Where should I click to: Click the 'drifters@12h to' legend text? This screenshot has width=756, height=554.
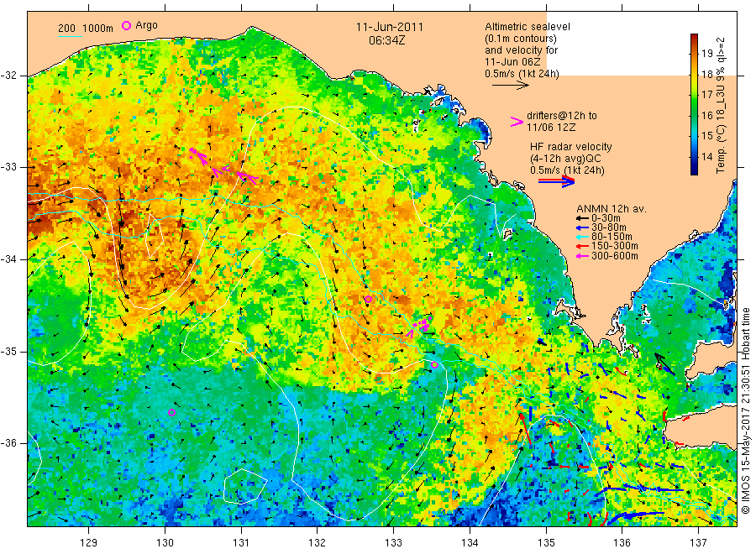[x=562, y=116]
